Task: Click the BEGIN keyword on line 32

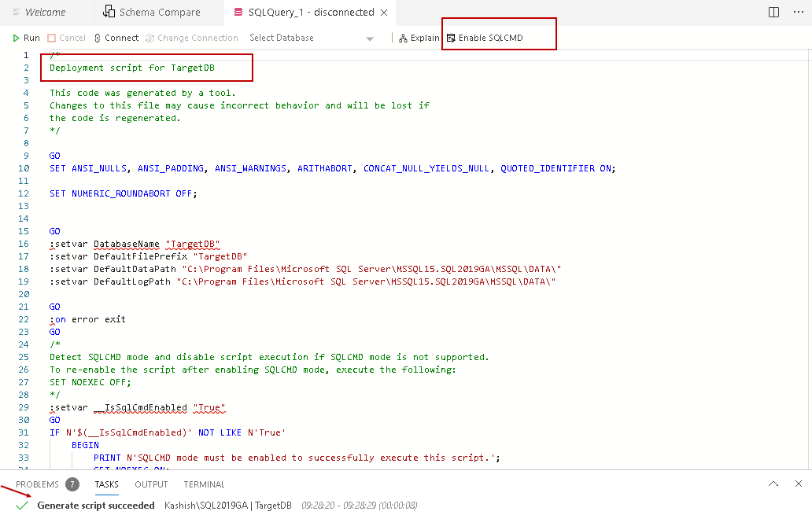Action: coord(85,445)
